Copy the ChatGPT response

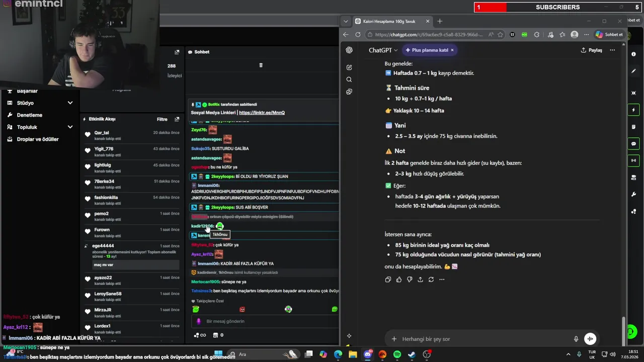(x=388, y=280)
